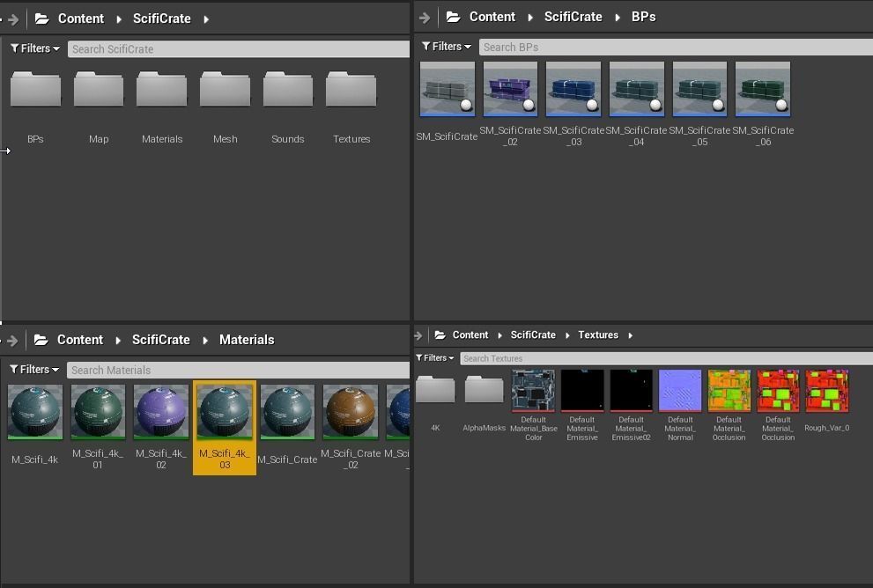Open the Mesh folder
This screenshot has width=873, height=588.
[x=225, y=89]
